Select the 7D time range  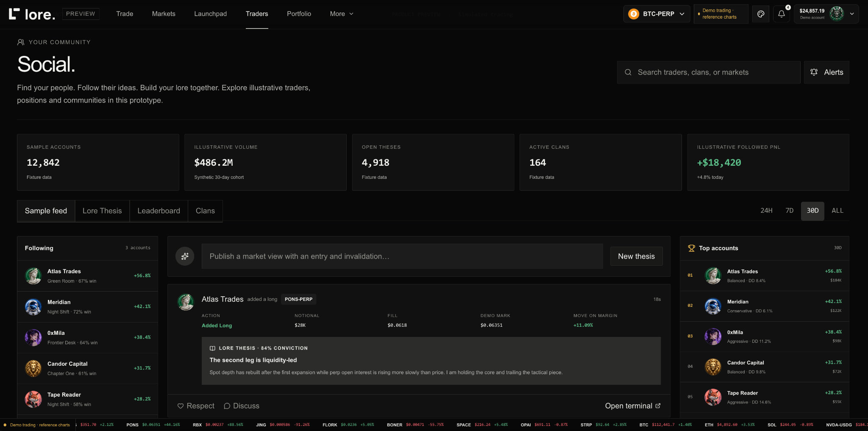coord(789,211)
